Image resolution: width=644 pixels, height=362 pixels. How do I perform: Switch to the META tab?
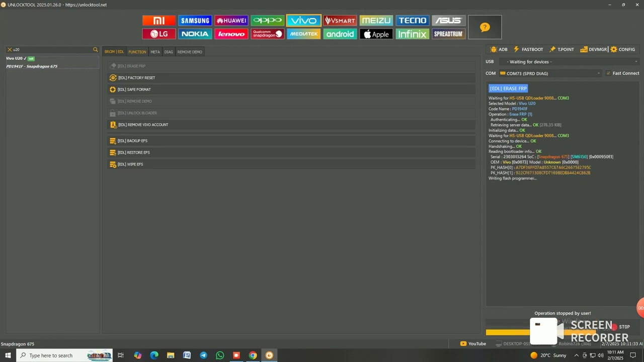coord(155,52)
